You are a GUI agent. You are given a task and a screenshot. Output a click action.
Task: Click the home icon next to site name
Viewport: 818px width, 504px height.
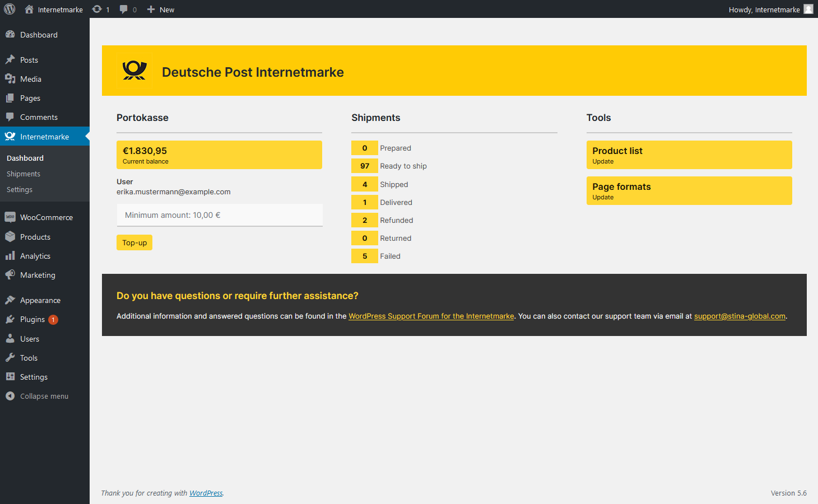pyautogui.click(x=29, y=9)
